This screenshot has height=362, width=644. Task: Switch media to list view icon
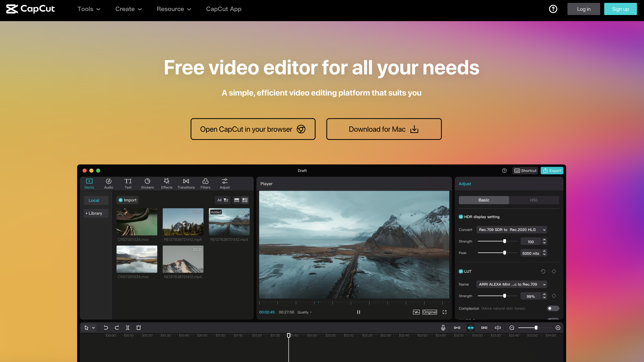click(237, 200)
